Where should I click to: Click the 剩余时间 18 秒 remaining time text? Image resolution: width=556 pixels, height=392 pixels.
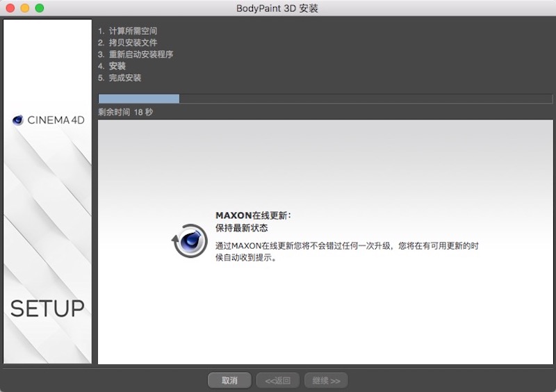tap(126, 112)
